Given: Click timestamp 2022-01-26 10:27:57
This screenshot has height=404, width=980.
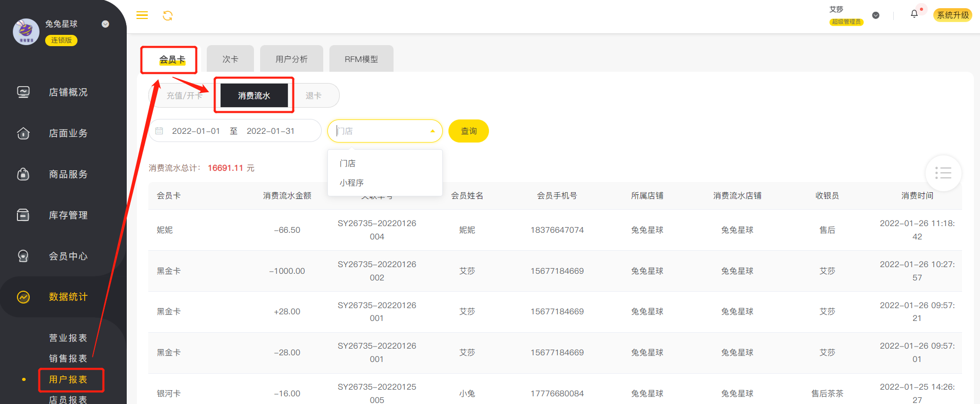Looking at the screenshot, I should 917,271.
